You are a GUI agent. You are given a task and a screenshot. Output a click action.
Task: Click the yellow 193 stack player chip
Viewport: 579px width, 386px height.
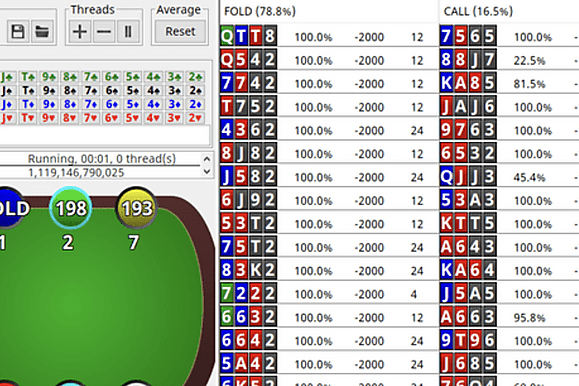(x=137, y=208)
